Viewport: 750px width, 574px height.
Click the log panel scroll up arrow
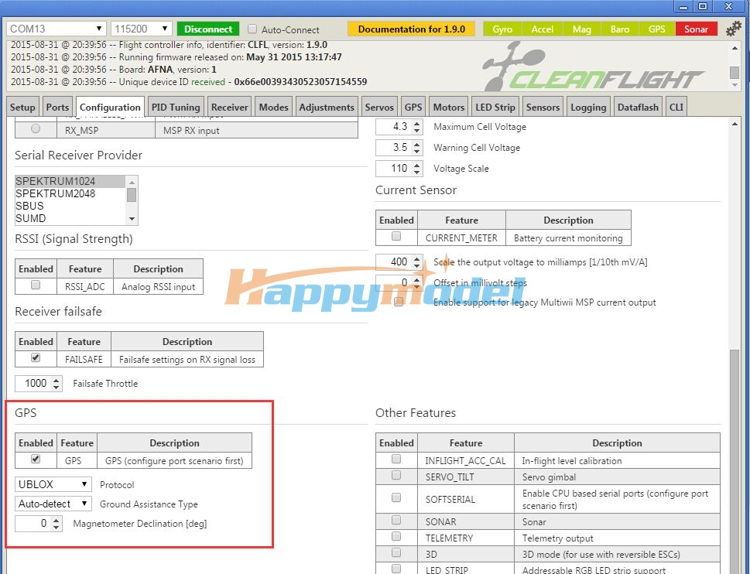pos(734,48)
